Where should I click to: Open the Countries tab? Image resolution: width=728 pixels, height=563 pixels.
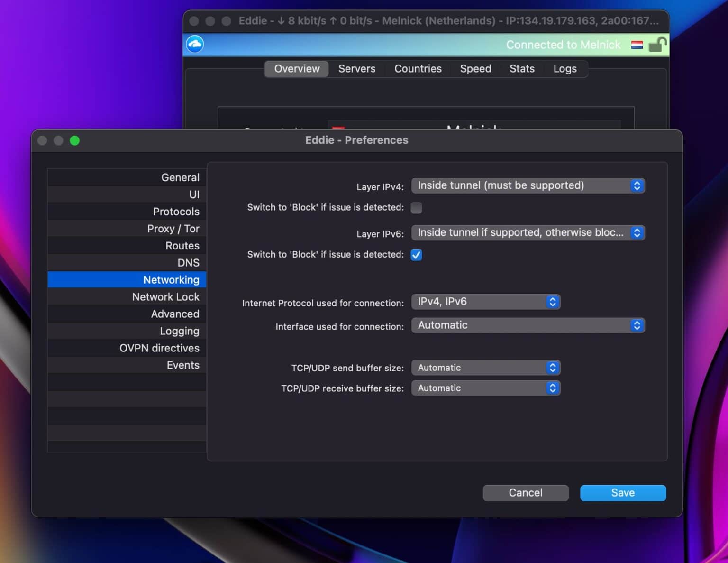(x=418, y=69)
